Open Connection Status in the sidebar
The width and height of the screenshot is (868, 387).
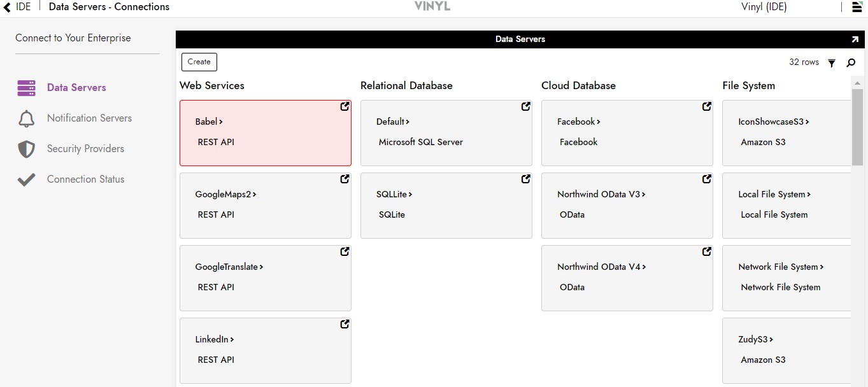[x=85, y=179]
